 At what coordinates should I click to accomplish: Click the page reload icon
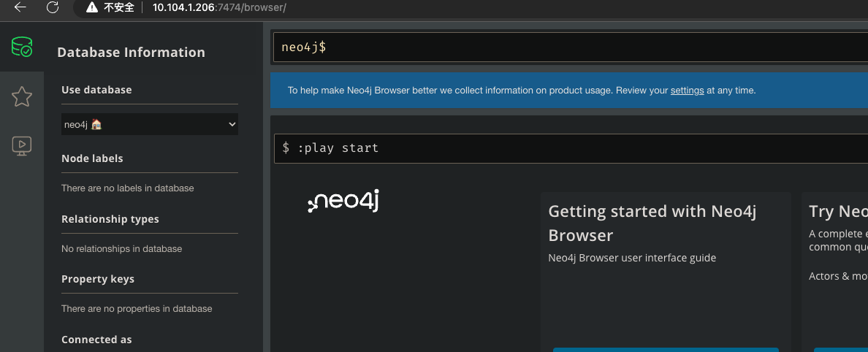point(53,7)
